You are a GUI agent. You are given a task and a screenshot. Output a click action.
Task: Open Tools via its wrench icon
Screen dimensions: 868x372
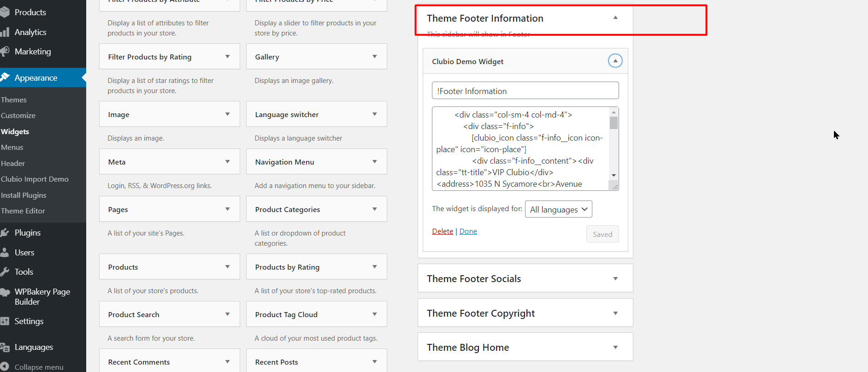pos(5,272)
